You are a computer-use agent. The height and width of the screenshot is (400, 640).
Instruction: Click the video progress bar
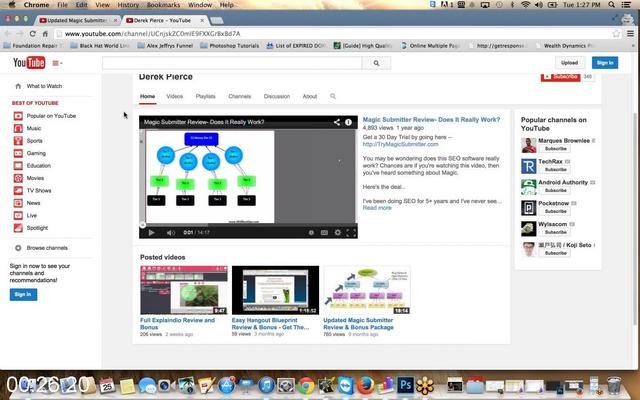248,225
